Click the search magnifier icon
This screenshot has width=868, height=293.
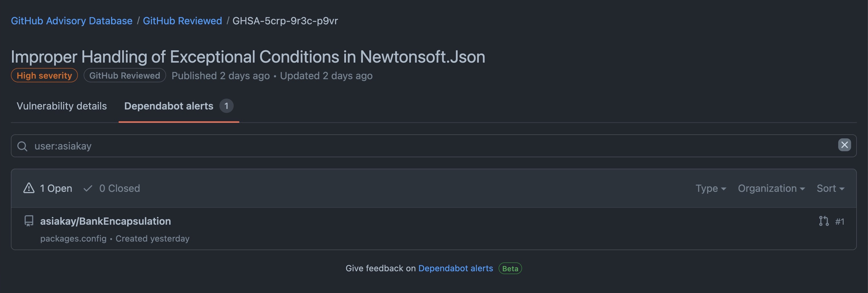tap(22, 146)
